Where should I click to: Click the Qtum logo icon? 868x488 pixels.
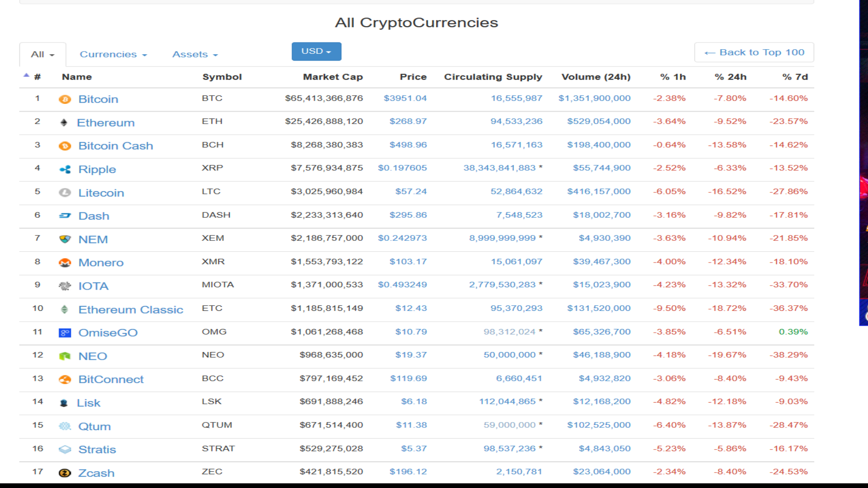[65, 426]
